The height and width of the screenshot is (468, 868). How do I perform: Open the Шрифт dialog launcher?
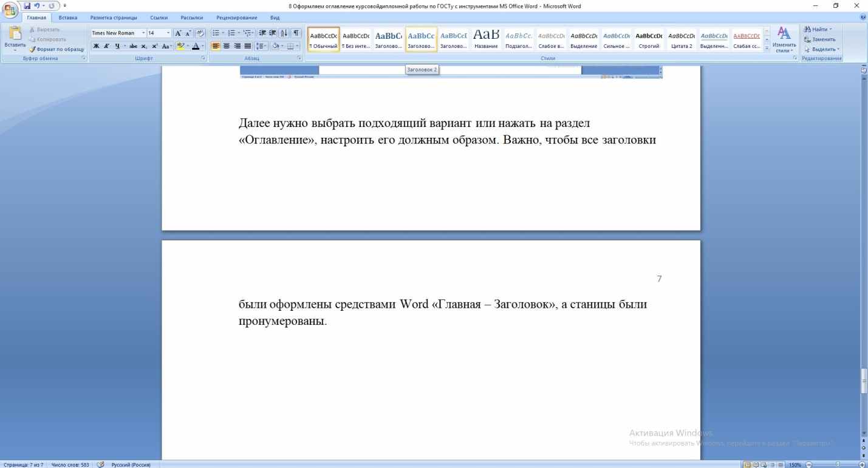[203, 58]
